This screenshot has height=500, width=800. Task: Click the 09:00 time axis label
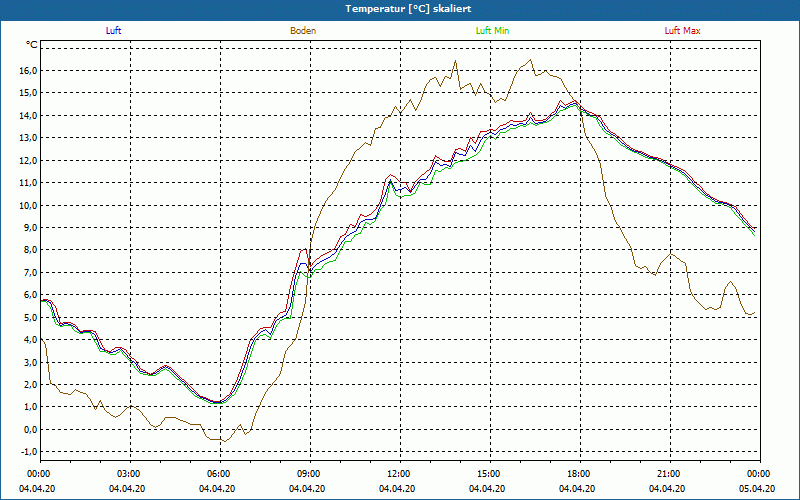tap(310, 474)
